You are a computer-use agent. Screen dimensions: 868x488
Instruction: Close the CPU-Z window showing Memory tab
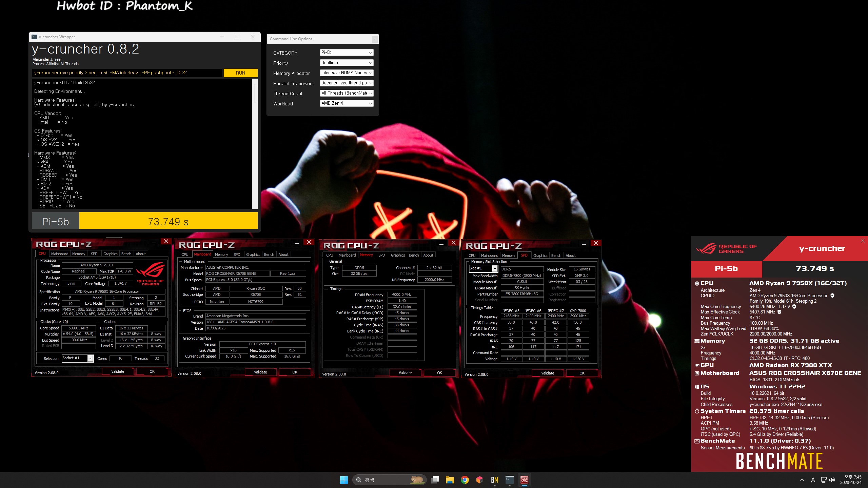point(453,243)
